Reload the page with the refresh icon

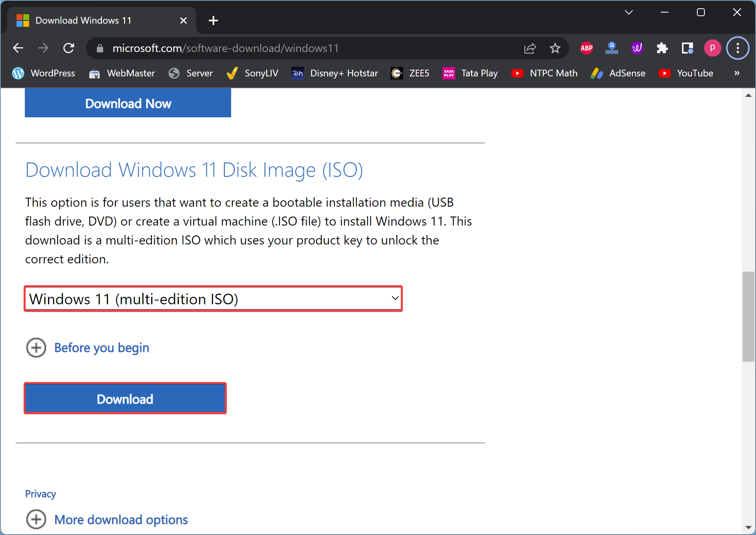click(69, 48)
